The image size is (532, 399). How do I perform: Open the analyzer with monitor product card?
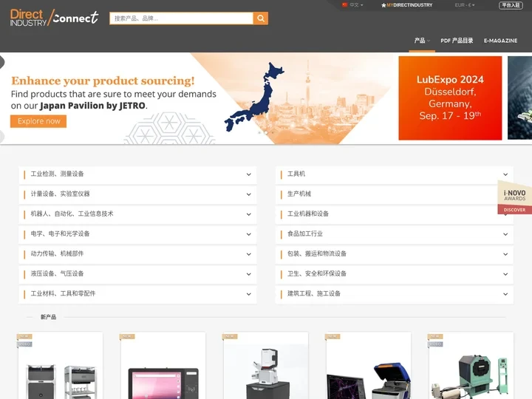pyautogui.click(x=369, y=366)
